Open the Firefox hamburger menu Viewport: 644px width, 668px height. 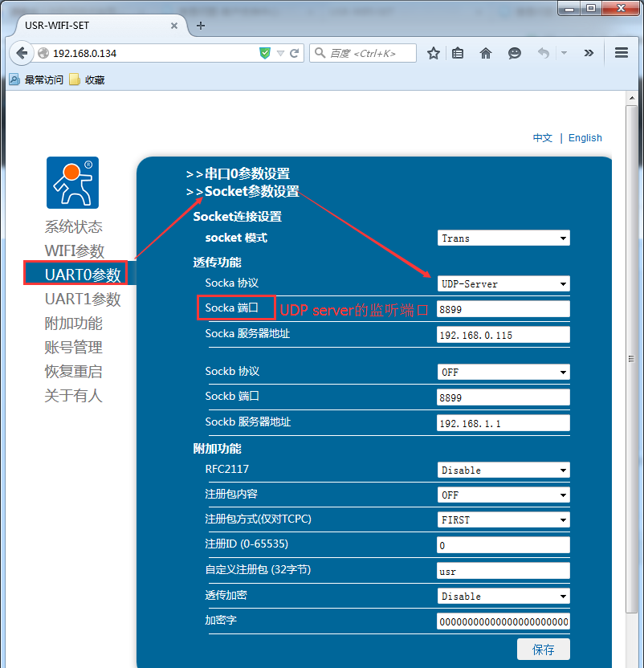[621, 53]
